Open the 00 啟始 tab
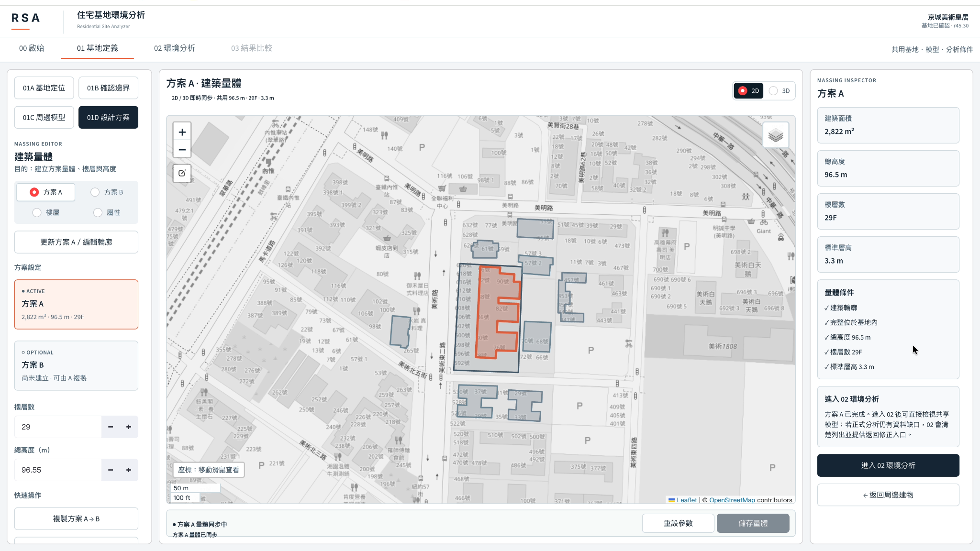980x551 pixels. click(x=32, y=48)
